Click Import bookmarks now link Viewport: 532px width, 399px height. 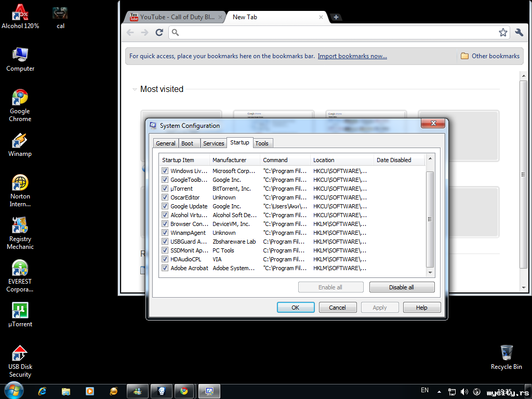tap(352, 56)
